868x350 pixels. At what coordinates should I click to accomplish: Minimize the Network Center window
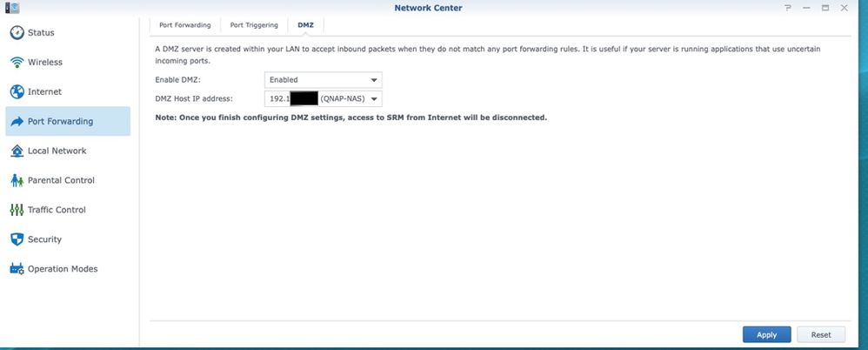(806, 8)
